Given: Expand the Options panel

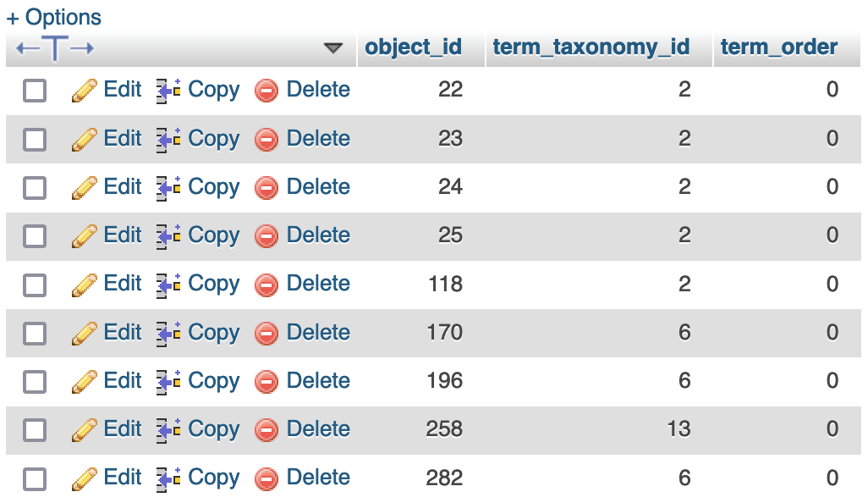Looking at the screenshot, I should pyautogui.click(x=54, y=16).
